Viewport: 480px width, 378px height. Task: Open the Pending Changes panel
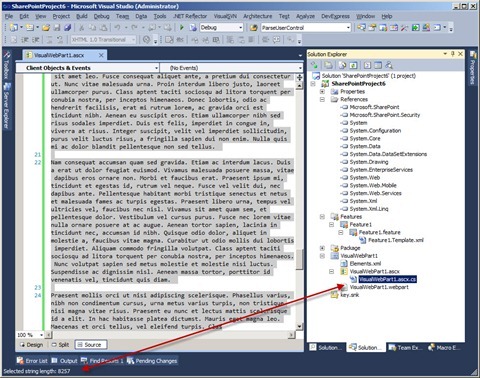point(152,361)
